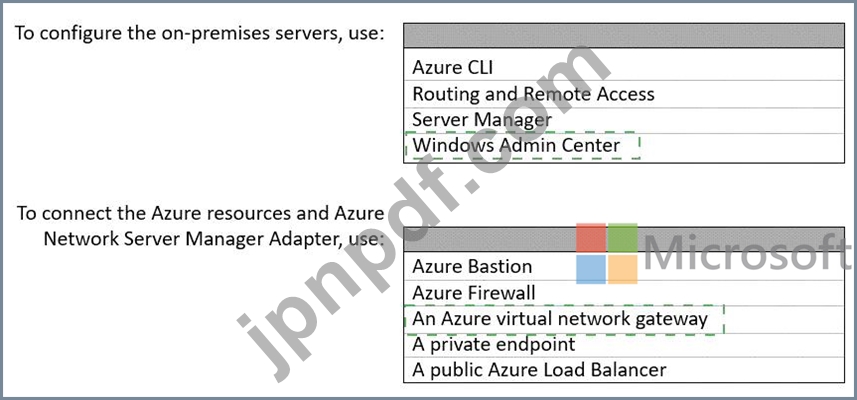Click 'To configure the on-premises servers' label
857x400 pixels.
point(199,34)
